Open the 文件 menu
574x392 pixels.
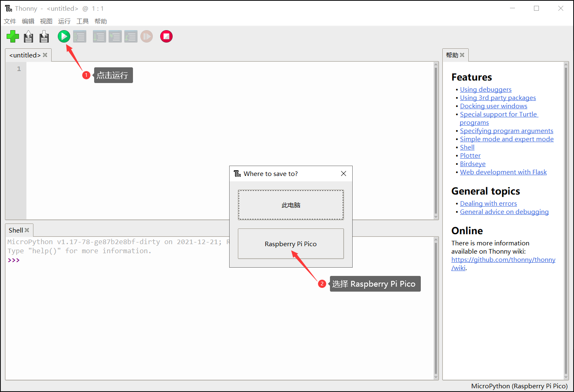(10, 21)
